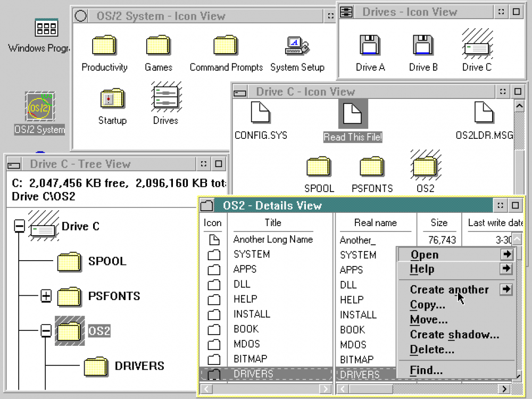Select the Drive B floppy icon
Viewport: 532px width, 399px height.
click(423, 46)
